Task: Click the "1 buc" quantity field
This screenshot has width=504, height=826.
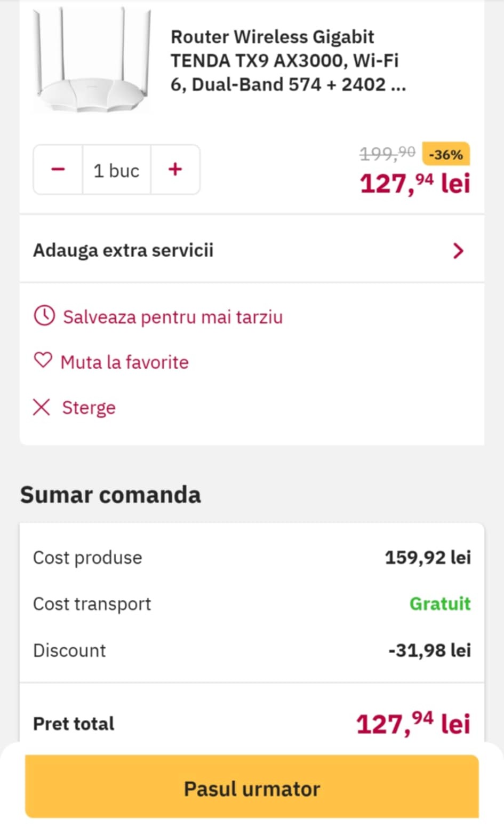Action: pos(116,170)
